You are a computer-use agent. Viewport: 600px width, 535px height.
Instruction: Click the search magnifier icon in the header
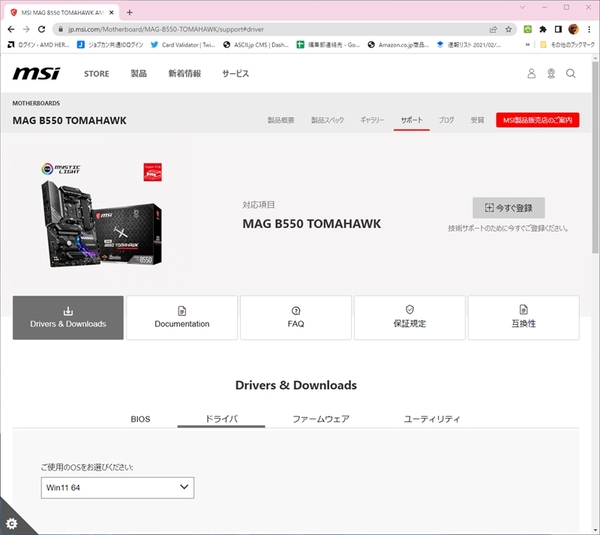click(x=570, y=74)
